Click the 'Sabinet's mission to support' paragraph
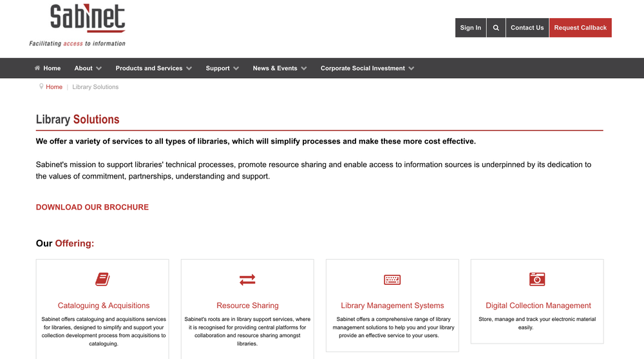Viewport: 644px width, 359px height. coord(314,170)
